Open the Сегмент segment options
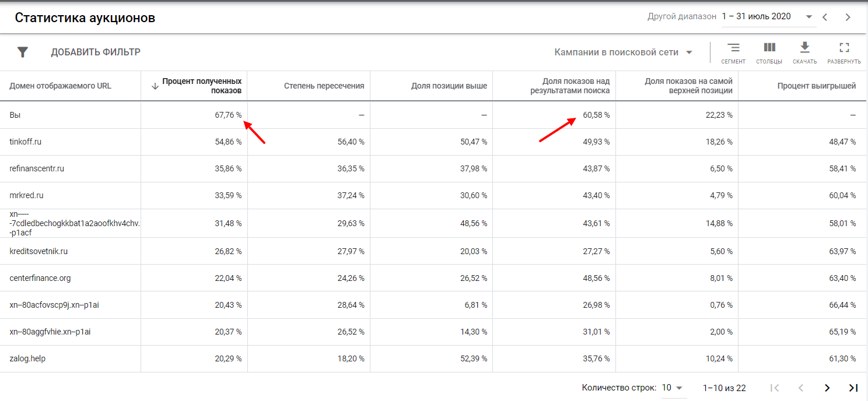 coord(733,52)
